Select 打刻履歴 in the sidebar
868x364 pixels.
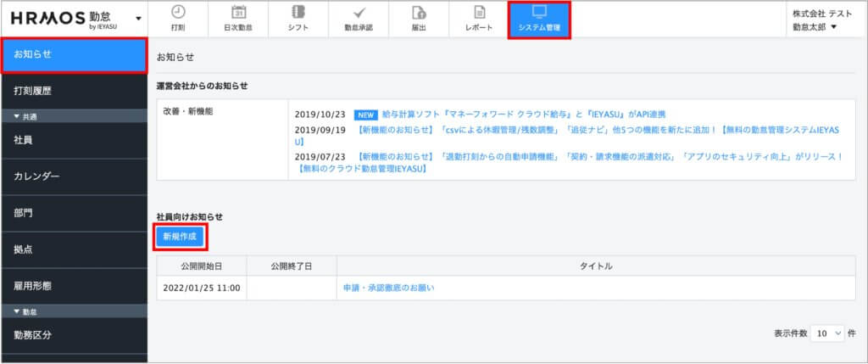(74, 90)
